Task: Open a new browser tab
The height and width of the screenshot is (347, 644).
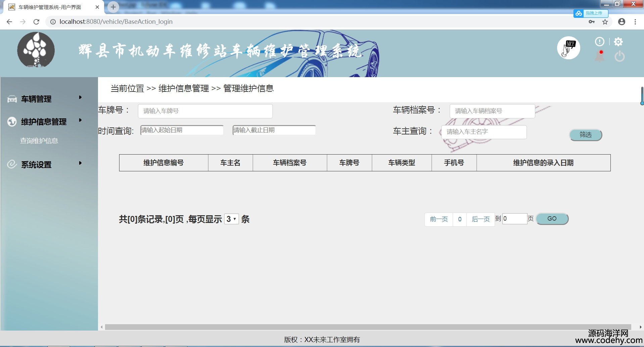Action: tap(113, 7)
